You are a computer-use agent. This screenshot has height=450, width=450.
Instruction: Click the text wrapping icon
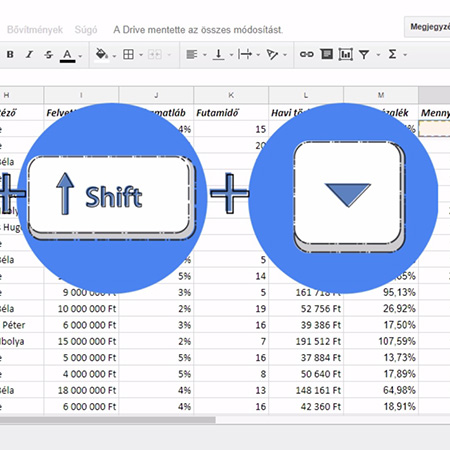pos(245,54)
